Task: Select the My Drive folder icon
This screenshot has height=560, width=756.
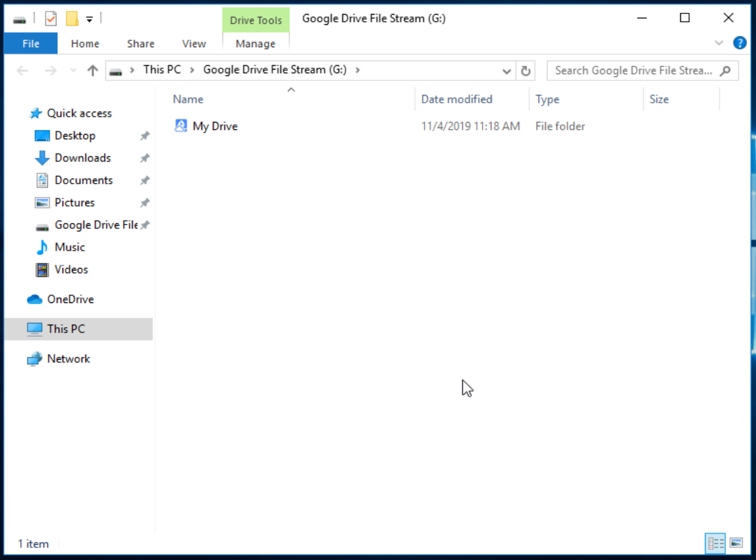Action: [180, 126]
